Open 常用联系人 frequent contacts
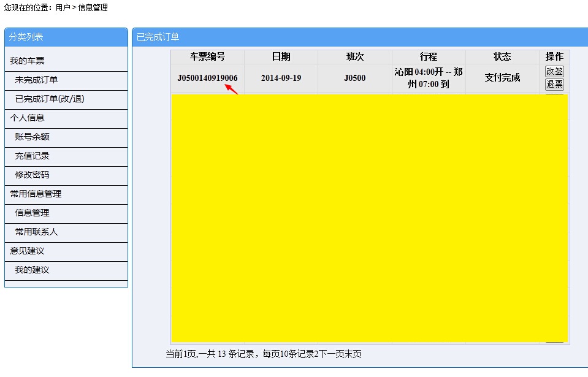The image size is (588, 377). pyautogui.click(x=36, y=232)
